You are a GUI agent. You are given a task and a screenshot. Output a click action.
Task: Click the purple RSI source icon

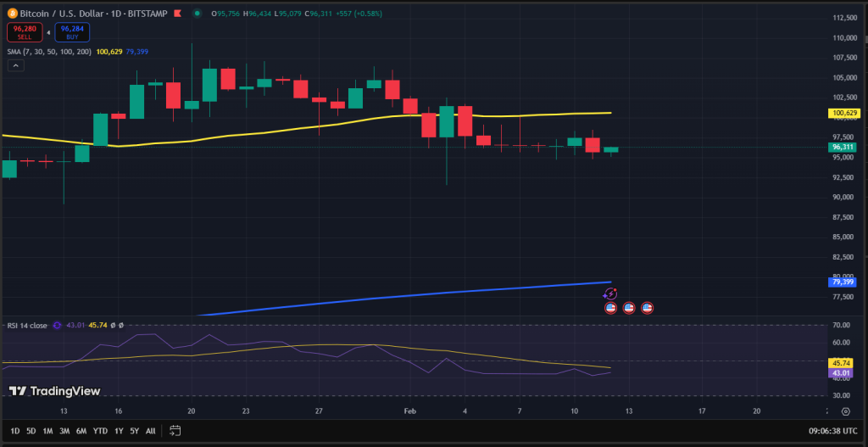[x=57, y=325]
